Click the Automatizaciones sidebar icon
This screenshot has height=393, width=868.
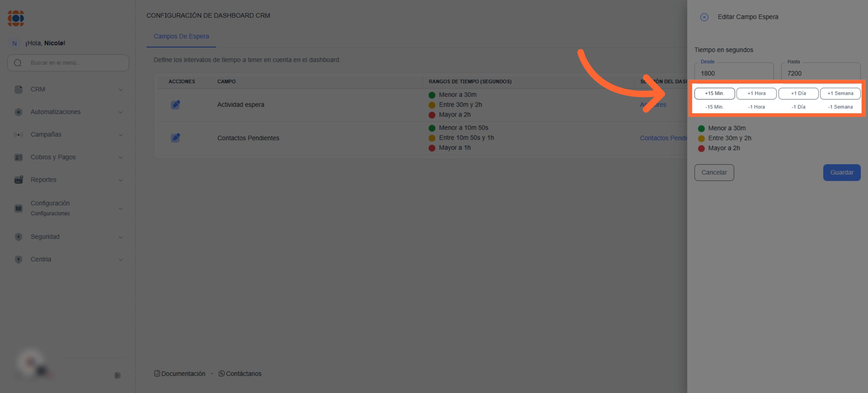coord(18,112)
